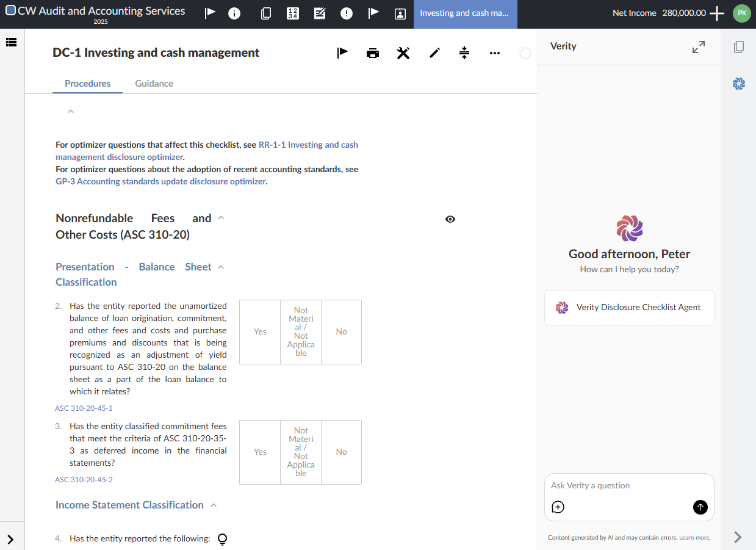The width and height of the screenshot is (756, 550).
Task: Open the 1234 numbers icon in top bar
Action: (293, 13)
